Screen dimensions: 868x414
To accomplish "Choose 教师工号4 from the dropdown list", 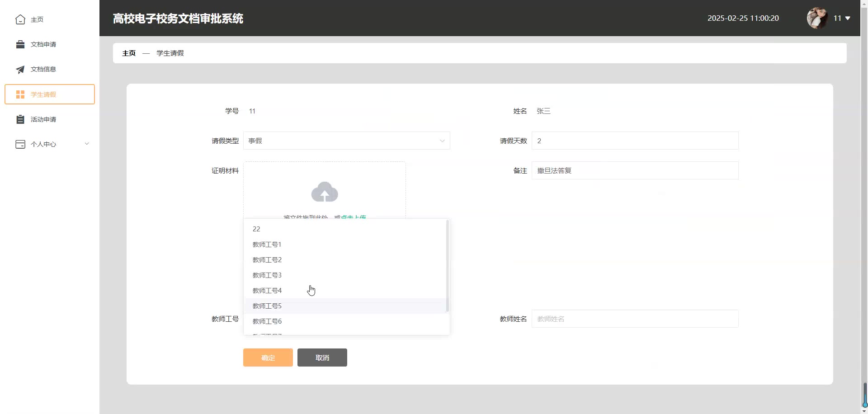I will [x=346, y=291].
